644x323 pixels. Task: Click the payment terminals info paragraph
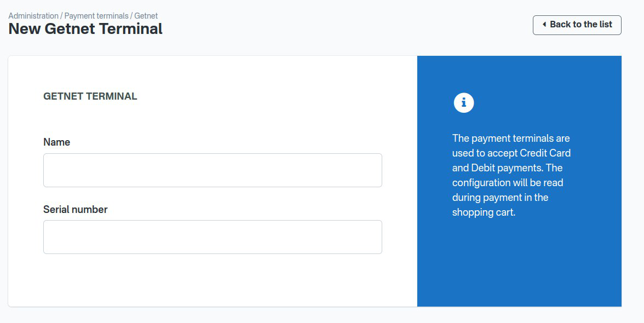[511, 175]
